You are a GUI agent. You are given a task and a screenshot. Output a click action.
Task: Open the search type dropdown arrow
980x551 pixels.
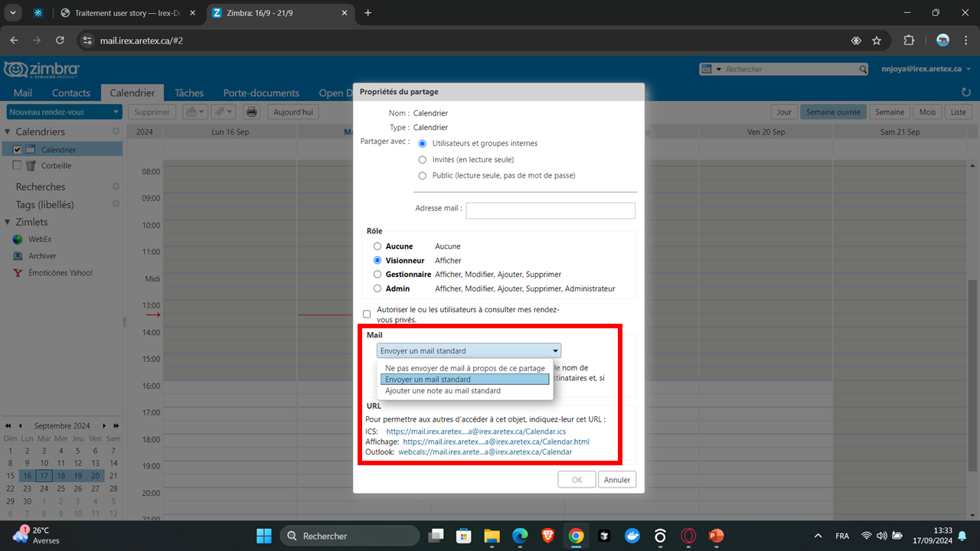coord(719,69)
